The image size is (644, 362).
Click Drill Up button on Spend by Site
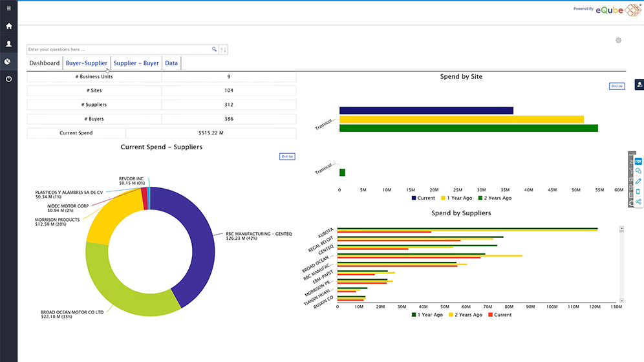coord(617,86)
